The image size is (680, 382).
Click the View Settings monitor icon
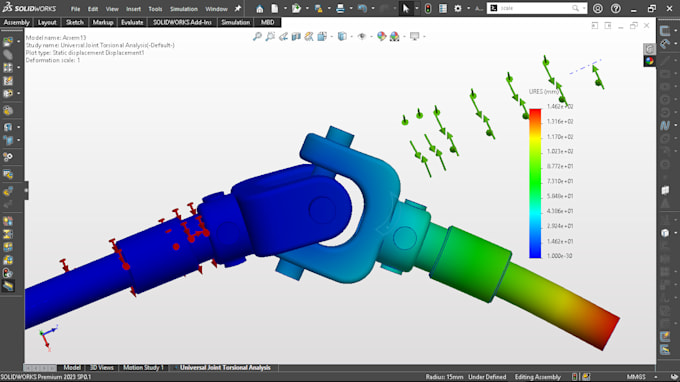415,36
